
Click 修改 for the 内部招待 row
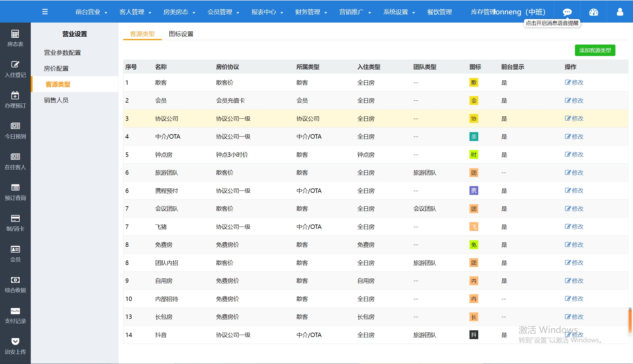tap(574, 299)
